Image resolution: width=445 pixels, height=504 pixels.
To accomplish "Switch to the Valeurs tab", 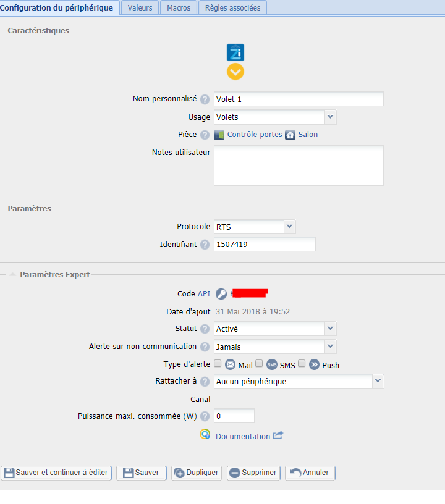I will click(x=140, y=7).
